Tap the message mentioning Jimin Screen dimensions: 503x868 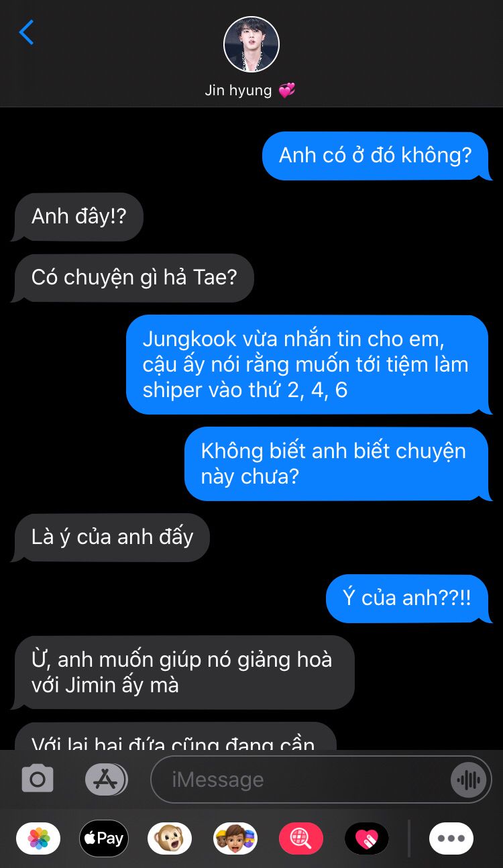[184, 672]
